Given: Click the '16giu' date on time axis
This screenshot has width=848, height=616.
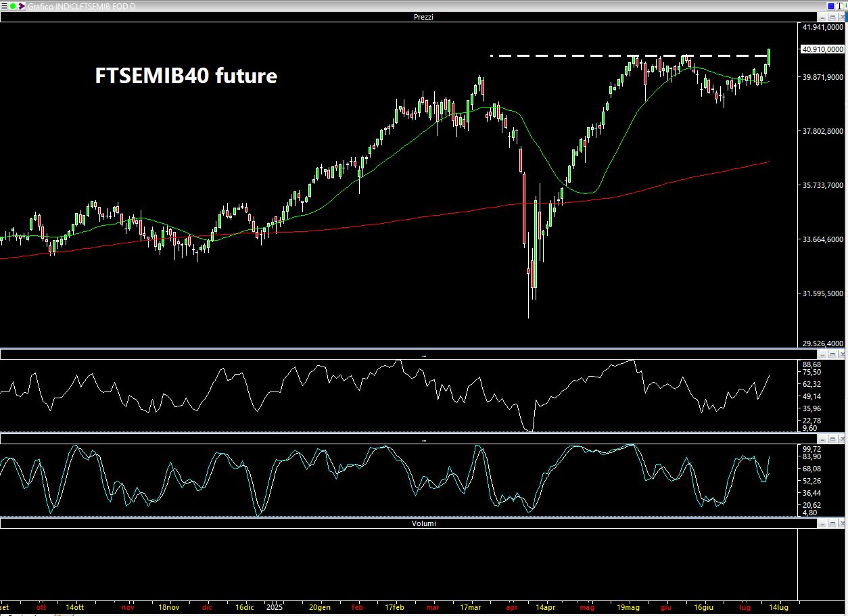Looking at the screenshot, I should [x=705, y=607].
